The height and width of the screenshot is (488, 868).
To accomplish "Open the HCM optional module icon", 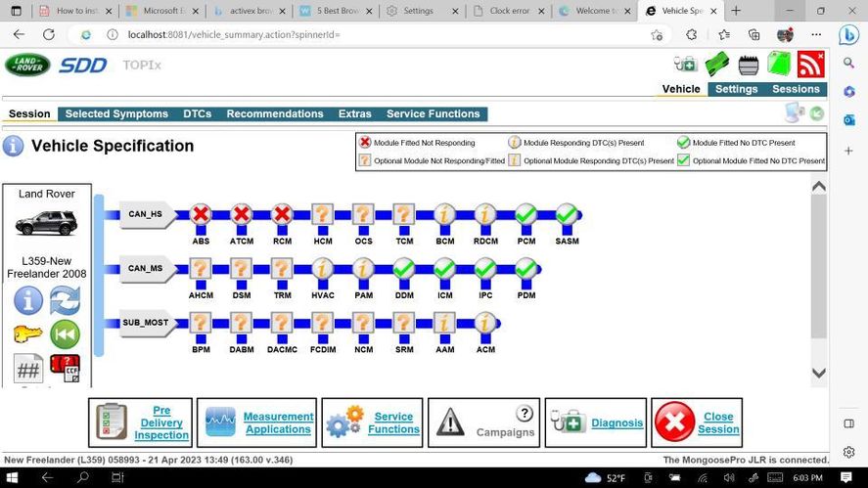I will coord(323,214).
